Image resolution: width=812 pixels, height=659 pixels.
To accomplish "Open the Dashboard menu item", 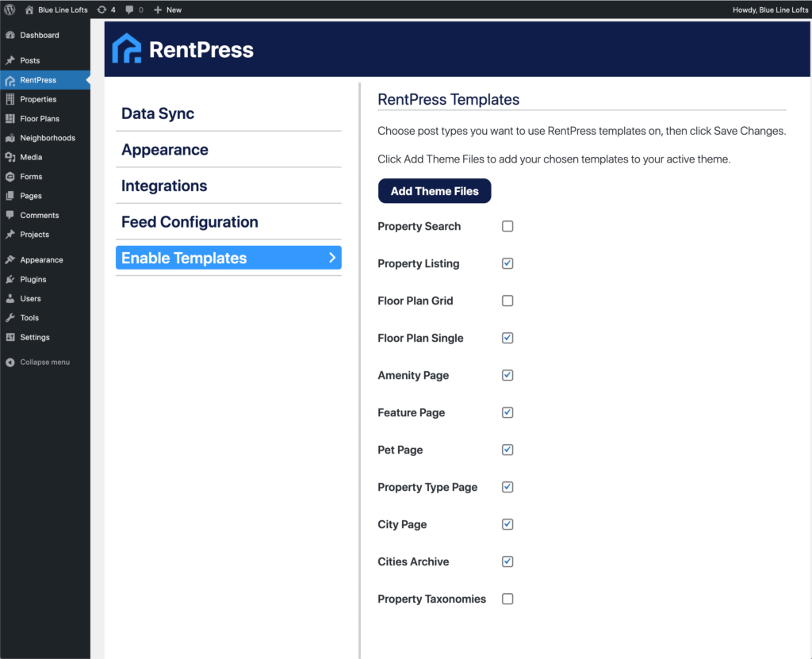I will point(45,35).
